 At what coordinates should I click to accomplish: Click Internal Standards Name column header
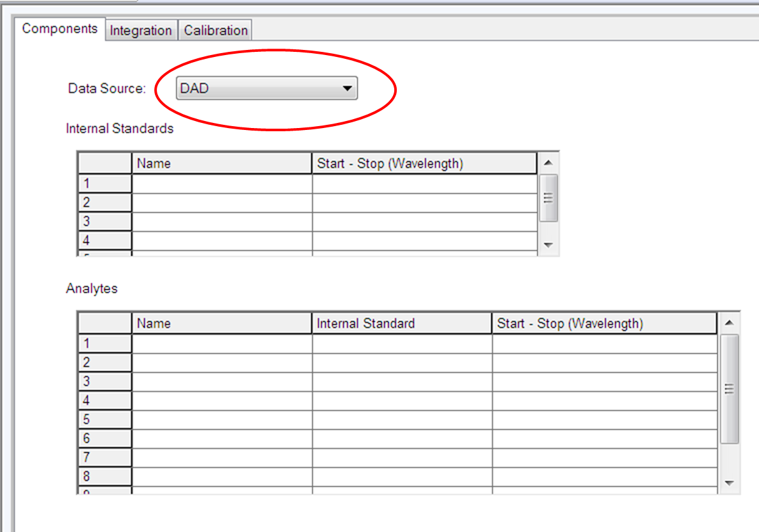221,164
